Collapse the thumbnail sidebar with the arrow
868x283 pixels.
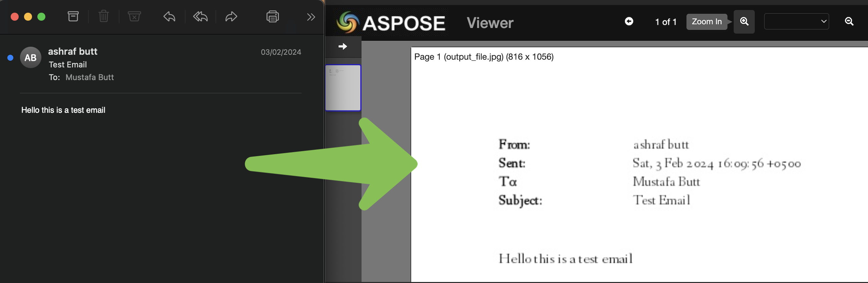pos(343,46)
